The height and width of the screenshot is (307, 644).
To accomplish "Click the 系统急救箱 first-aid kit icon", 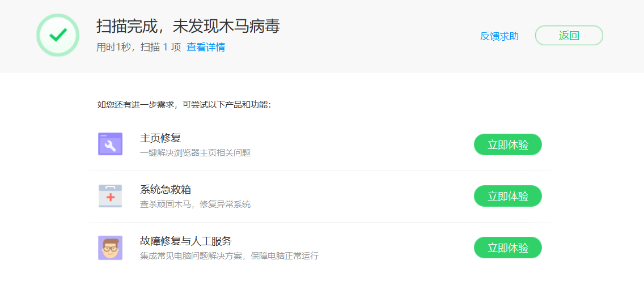I will click(x=110, y=196).
